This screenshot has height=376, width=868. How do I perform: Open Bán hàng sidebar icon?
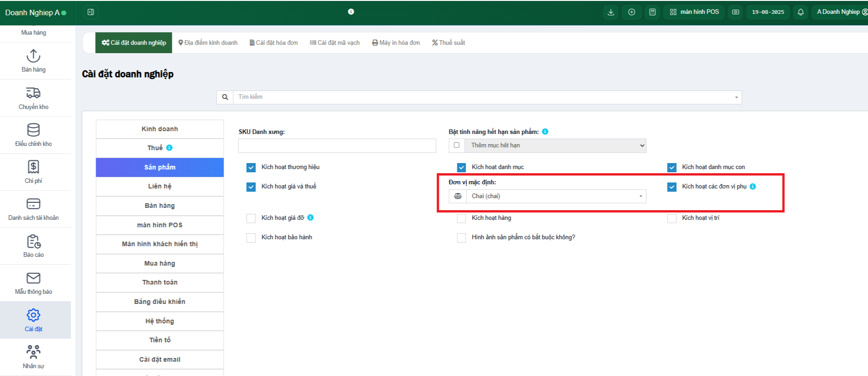point(33,56)
